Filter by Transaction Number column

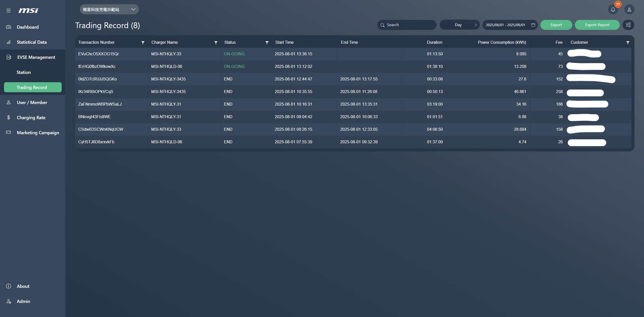[143, 43]
